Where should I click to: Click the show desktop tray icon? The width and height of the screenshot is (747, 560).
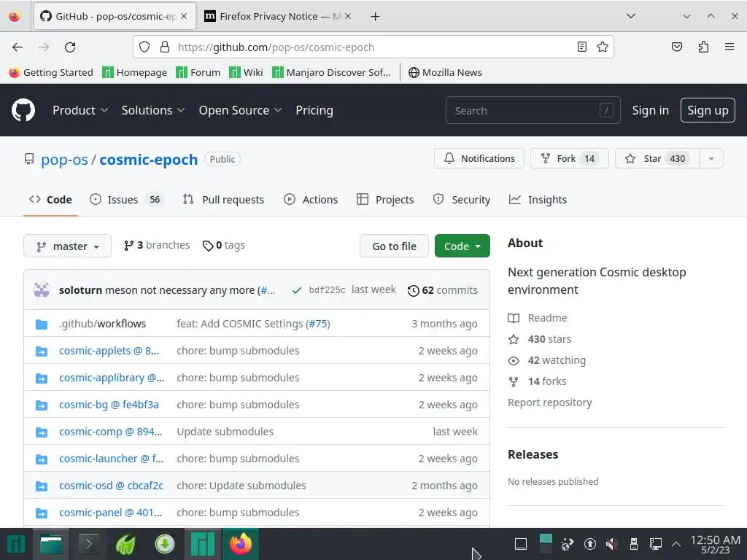click(521, 544)
